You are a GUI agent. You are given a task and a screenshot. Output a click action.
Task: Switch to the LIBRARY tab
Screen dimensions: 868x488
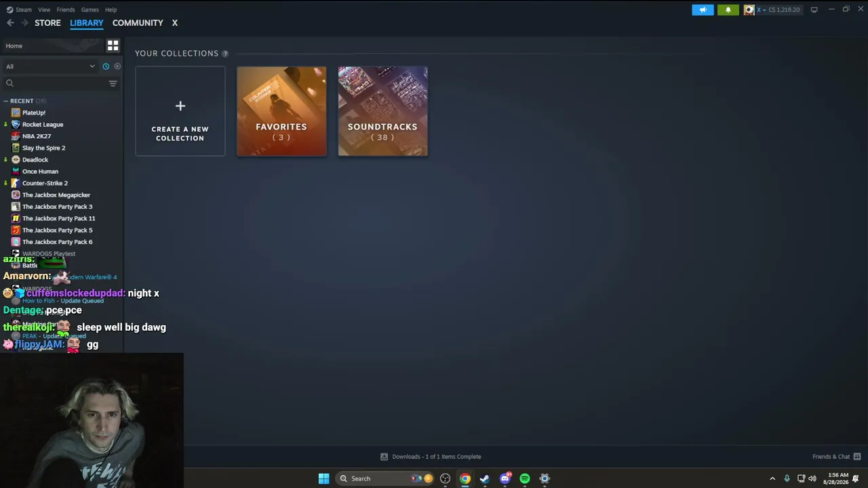[x=87, y=23]
